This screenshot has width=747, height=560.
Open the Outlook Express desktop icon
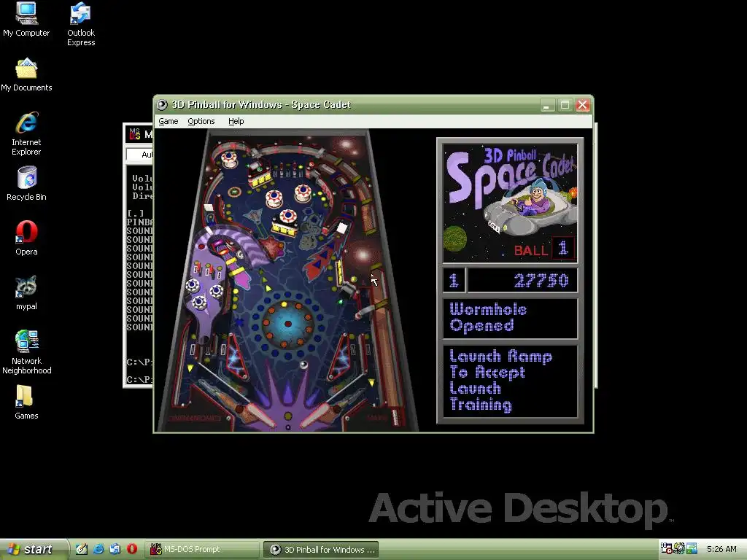coord(81,24)
